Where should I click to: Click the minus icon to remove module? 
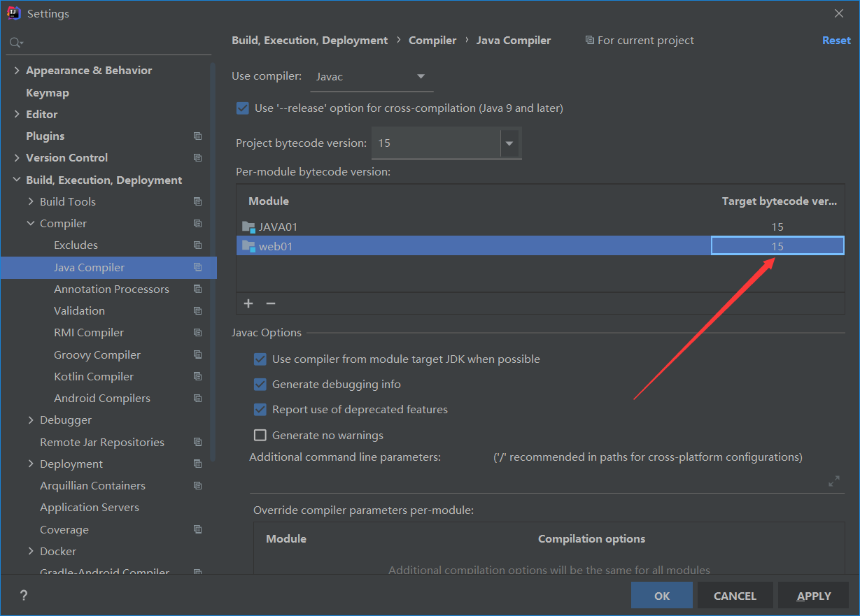[271, 303]
